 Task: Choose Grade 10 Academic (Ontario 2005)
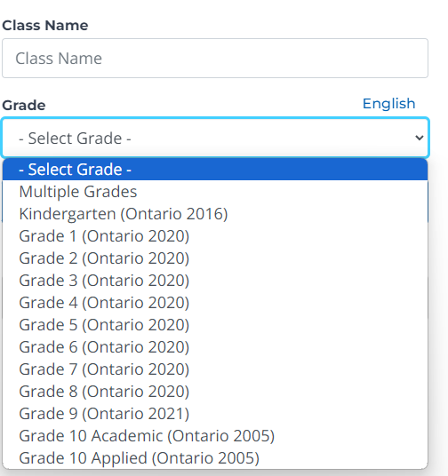point(215,436)
